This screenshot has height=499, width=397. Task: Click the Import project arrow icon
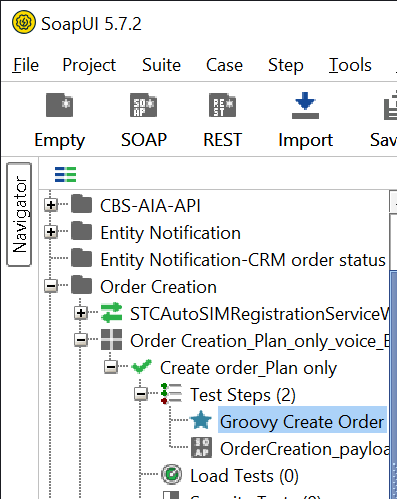point(305,105)
